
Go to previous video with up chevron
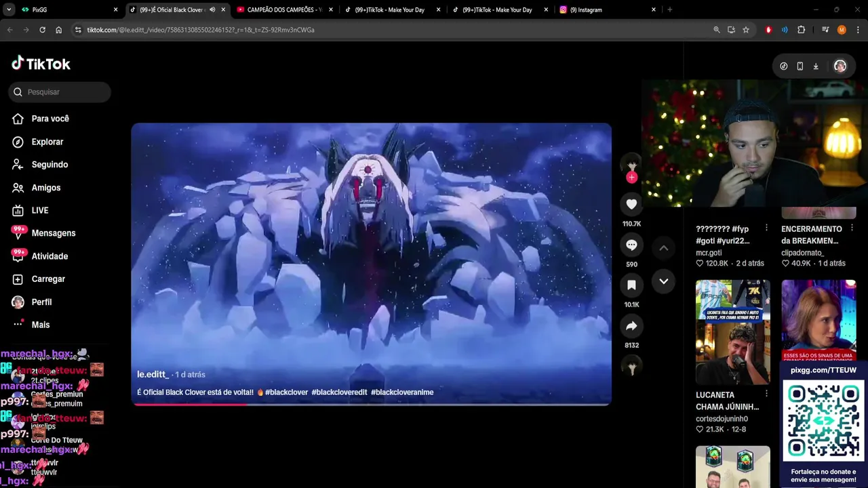664,248
